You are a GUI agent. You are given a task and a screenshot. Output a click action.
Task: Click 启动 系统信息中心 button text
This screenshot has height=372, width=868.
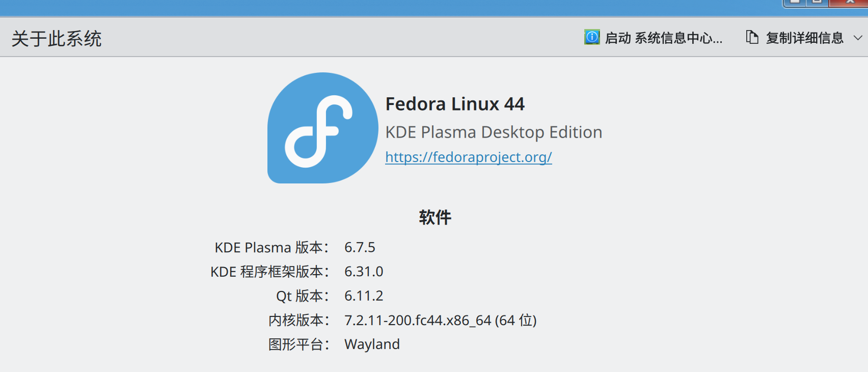click(664, 38)
